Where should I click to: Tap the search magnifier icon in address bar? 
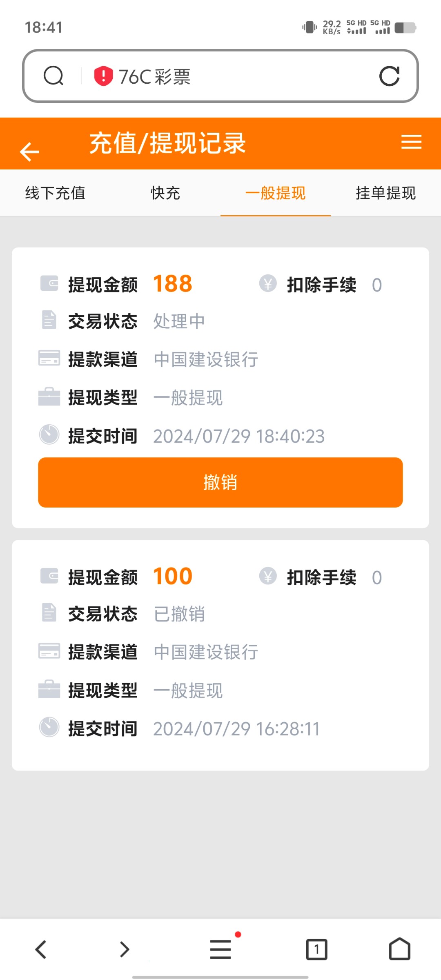click(x=53, y=76)
